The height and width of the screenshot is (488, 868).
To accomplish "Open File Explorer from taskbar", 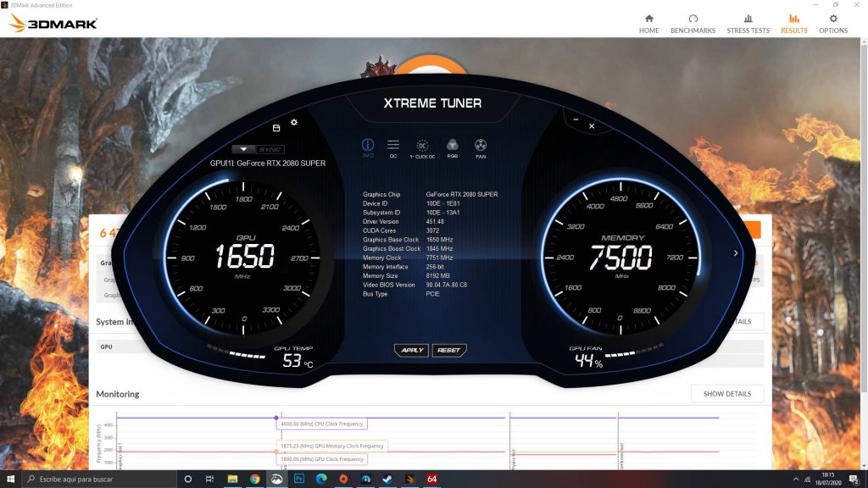I will click(232, 480).
